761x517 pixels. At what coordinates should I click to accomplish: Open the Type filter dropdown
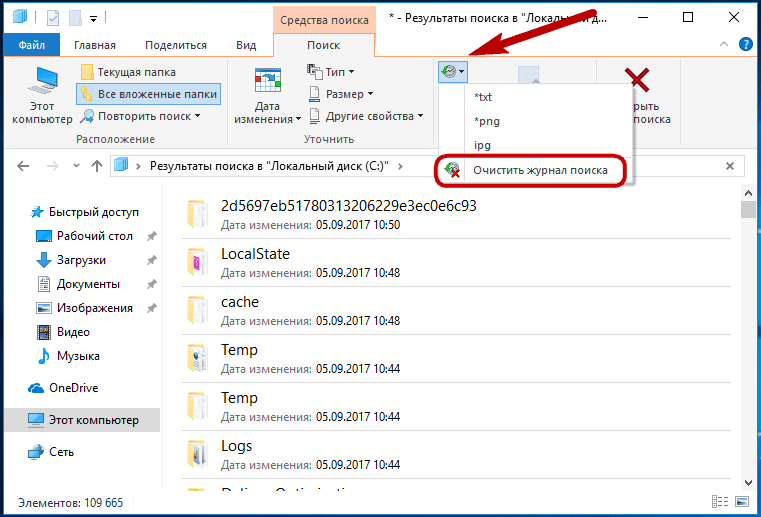tap(331, 72)
